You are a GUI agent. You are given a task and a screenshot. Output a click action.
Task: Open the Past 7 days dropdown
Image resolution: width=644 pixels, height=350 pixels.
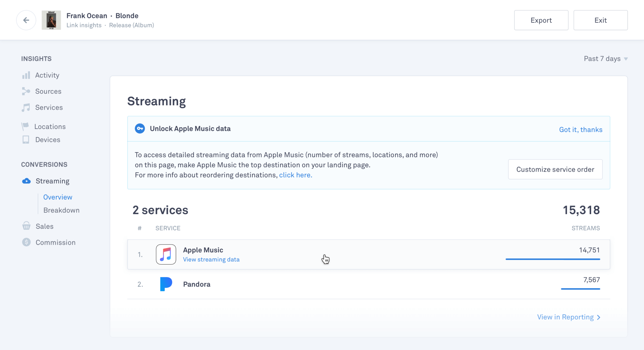pyautogui.click(x=606, y=59)
